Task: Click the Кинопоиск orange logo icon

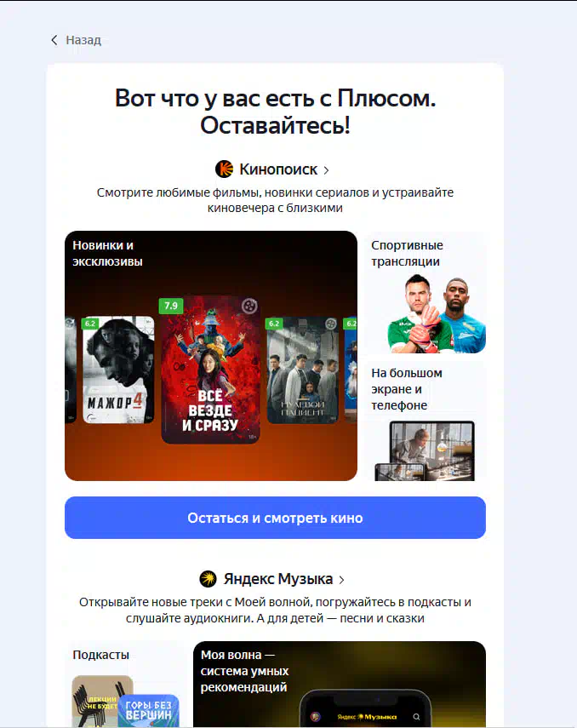Action: pos(224,169)
